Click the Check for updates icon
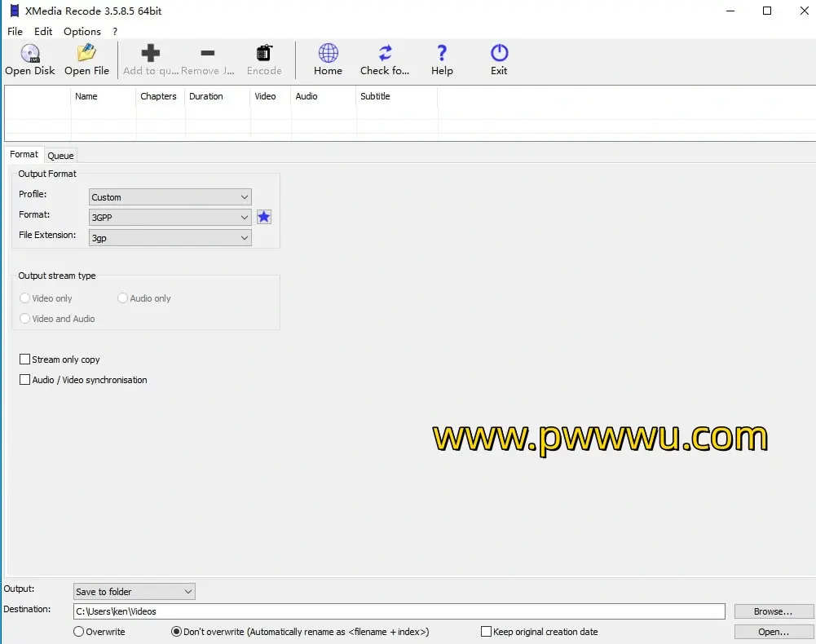This screenshot has height=644, width=816. click(385, 54)
